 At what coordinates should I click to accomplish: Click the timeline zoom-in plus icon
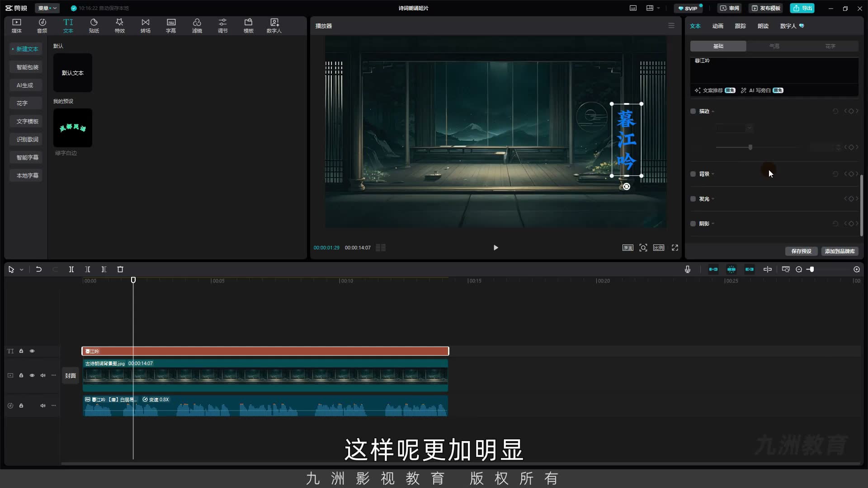[x=857, y=269]
